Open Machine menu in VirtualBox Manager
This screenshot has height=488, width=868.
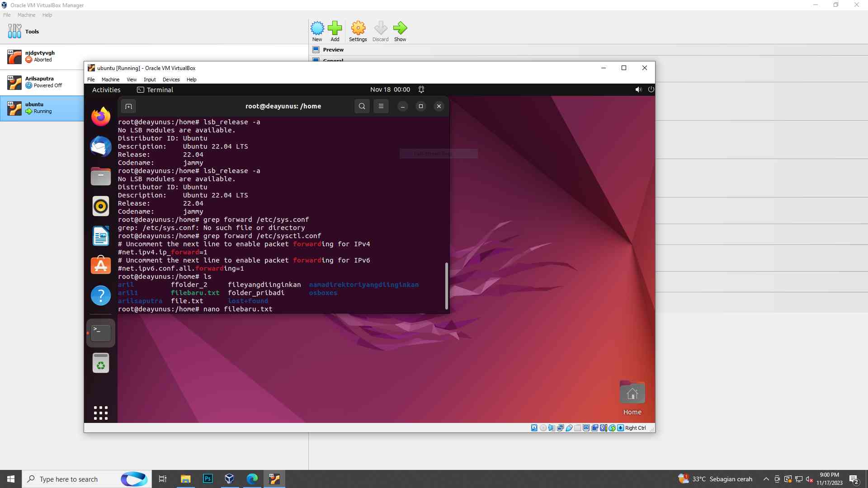coord(26,15)
